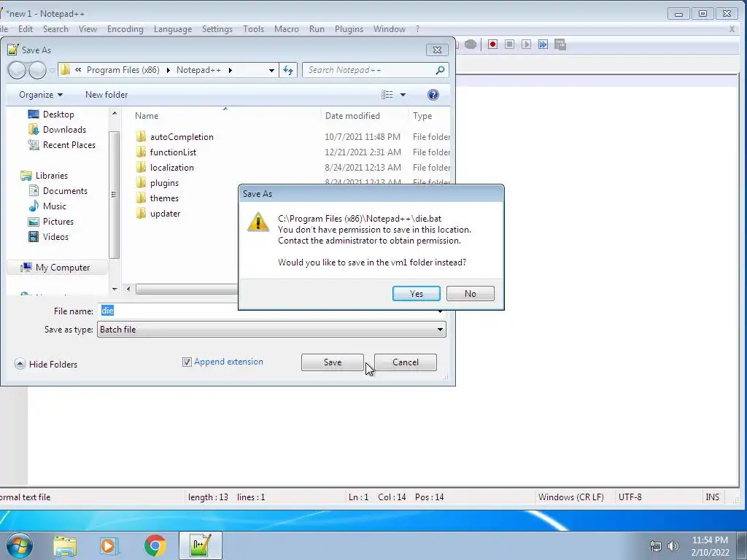Open the Organize dropdown menu
Screen dimensions: 747x560
click(41, 95)
